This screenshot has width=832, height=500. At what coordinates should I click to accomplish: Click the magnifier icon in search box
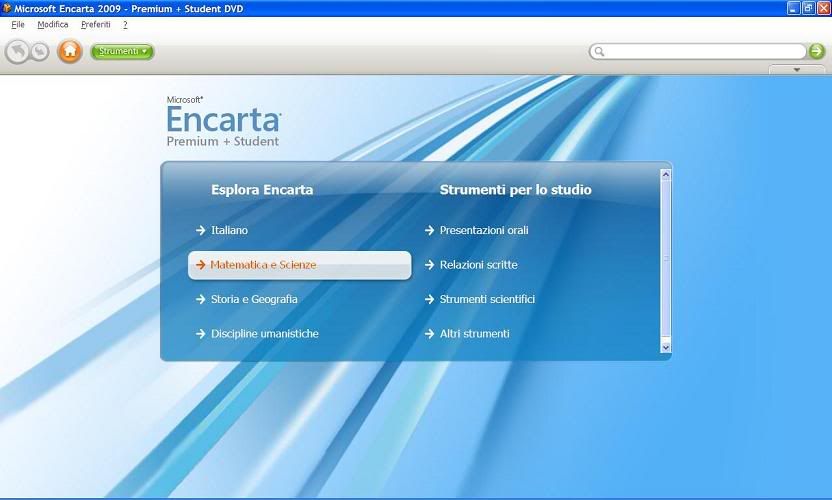tap(599, 51)
